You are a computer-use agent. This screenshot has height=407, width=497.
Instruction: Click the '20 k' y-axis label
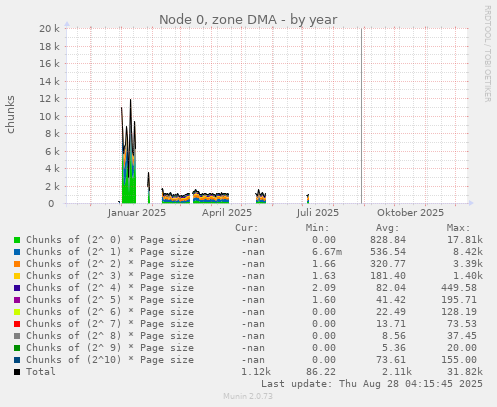click(49, 29)
